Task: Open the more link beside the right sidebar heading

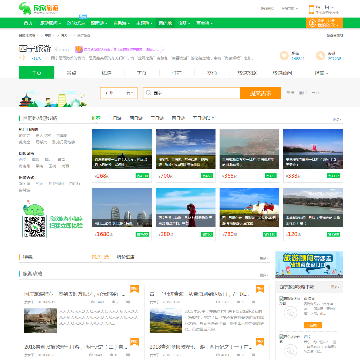Action: [335, 287]
